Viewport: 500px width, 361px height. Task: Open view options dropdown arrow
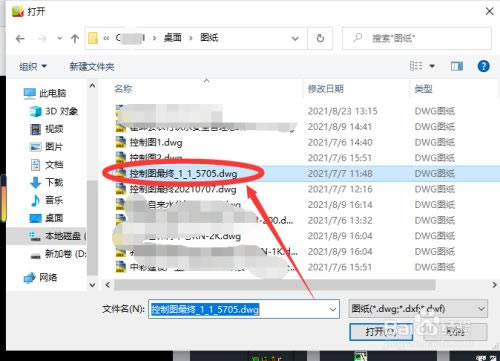(x=432, y=66)
